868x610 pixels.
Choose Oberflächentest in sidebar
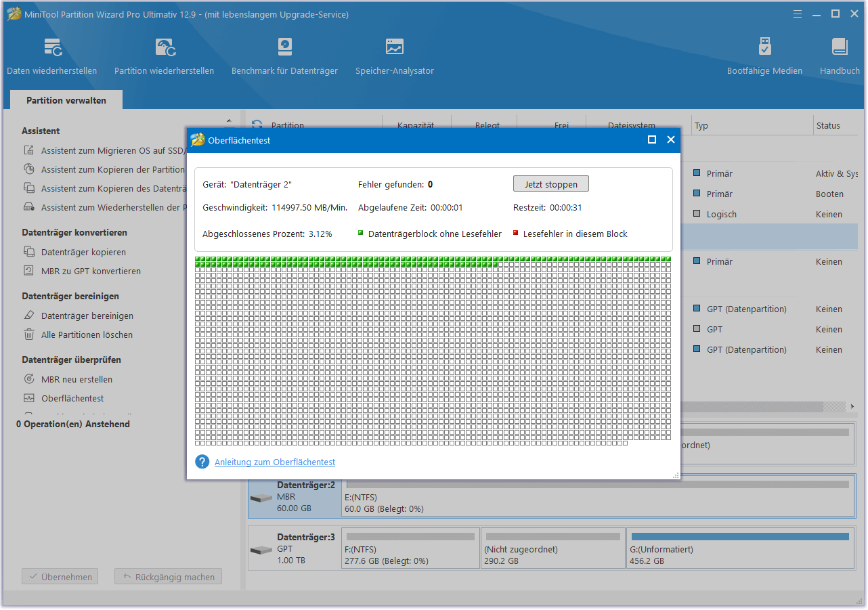coord(72,398)
